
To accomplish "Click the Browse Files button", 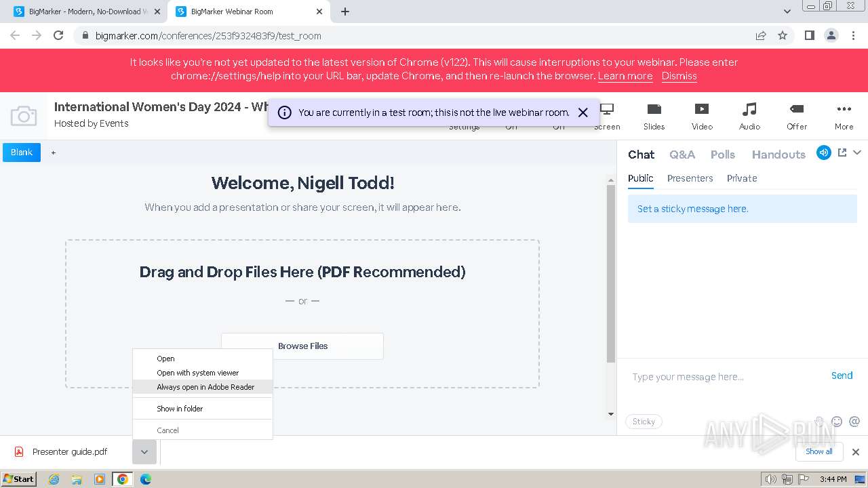I will point(302,346).
